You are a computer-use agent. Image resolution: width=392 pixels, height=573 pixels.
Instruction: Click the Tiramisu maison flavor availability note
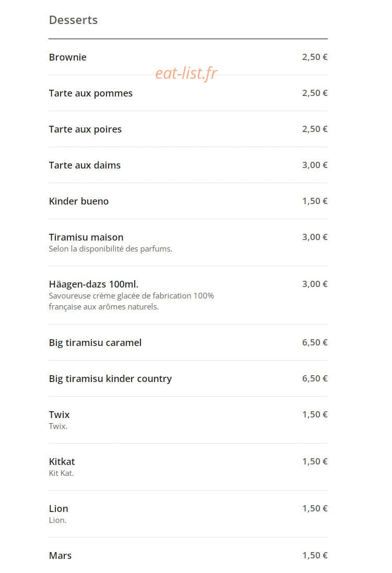click(x=111, y=249)
